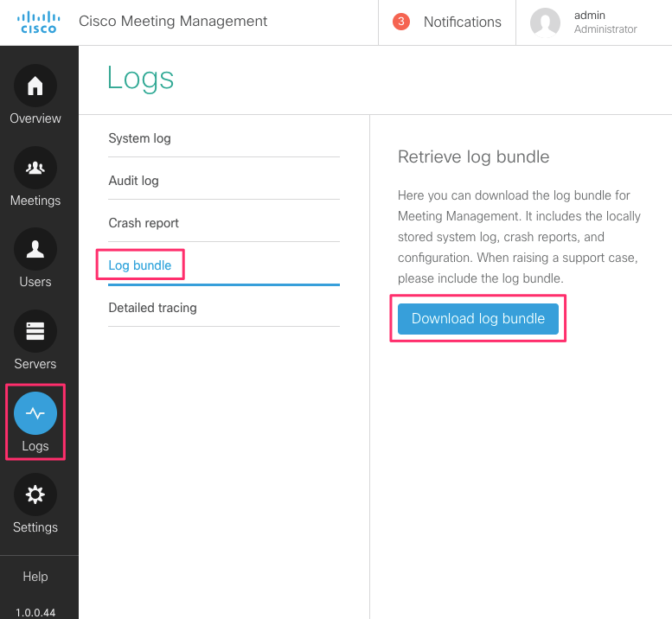Click the admin user name

point(589,16)
